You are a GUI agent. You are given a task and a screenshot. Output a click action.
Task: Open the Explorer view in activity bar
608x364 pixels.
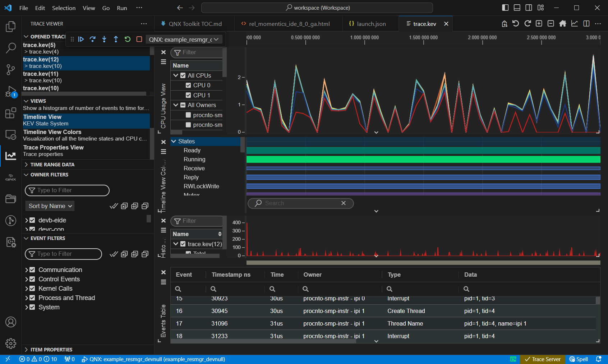(x=11, y=27)
